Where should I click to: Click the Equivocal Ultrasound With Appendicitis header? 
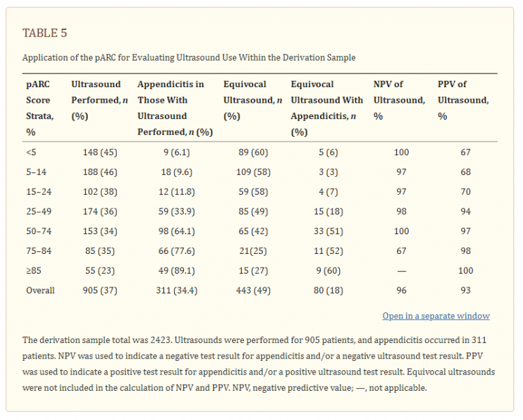click(326, 108)
